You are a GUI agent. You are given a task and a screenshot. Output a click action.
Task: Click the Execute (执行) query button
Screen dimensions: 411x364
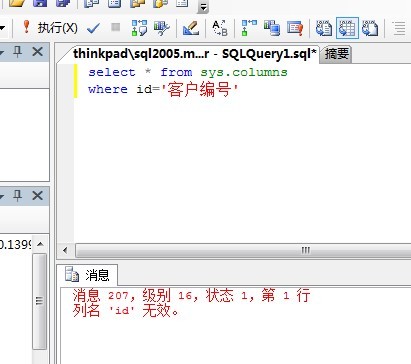pyautogui.click(x=50, y=28)
